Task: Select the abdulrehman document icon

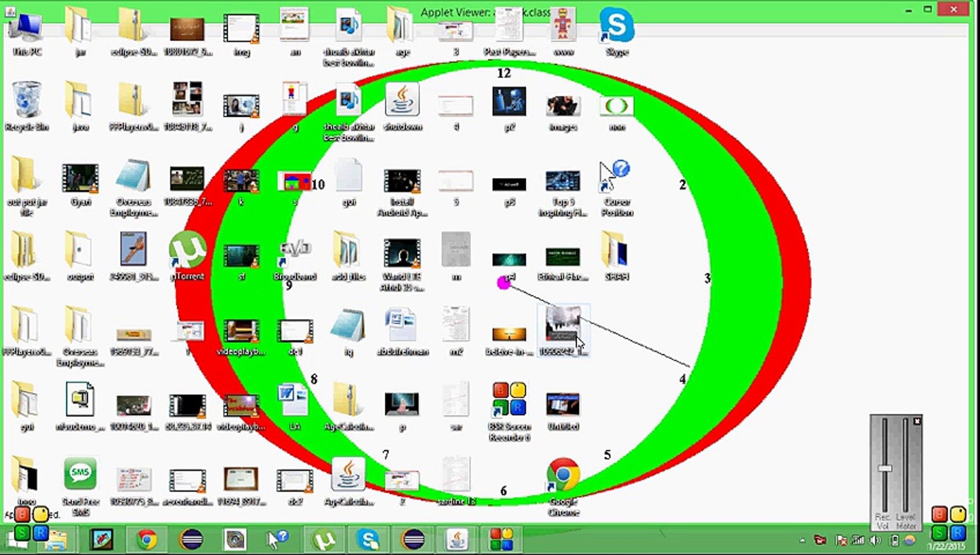Action: pos(403,332)
